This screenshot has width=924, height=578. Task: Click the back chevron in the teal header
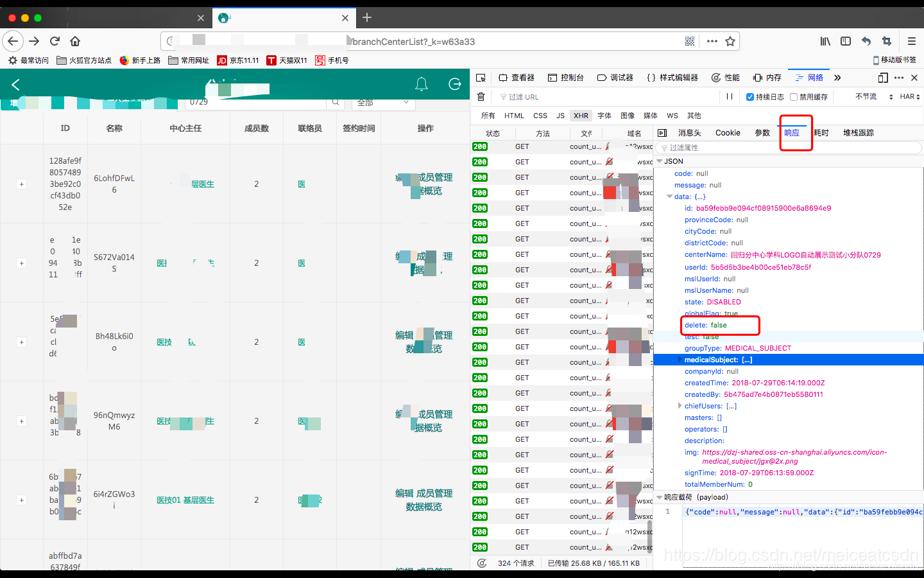[15, 84]
